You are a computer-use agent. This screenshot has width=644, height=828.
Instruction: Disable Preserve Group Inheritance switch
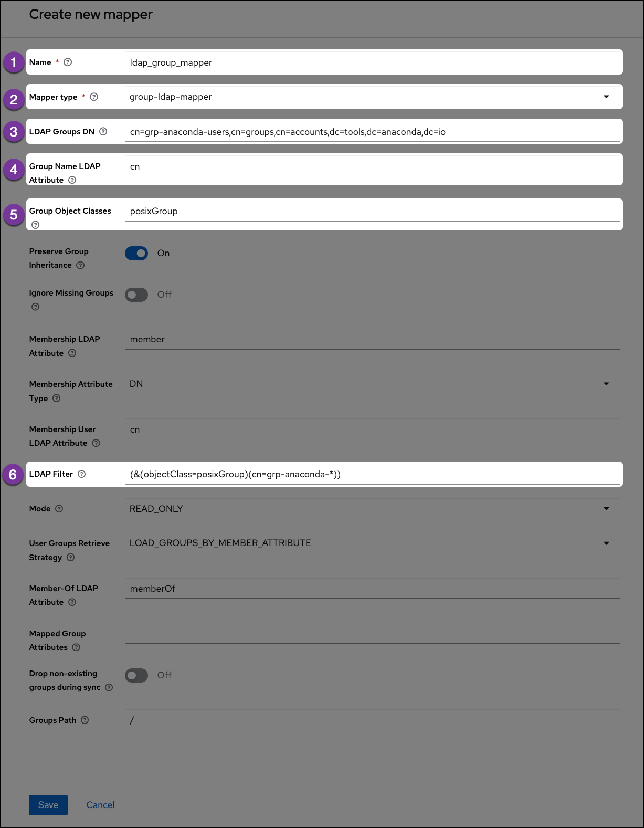pos(136,253)
